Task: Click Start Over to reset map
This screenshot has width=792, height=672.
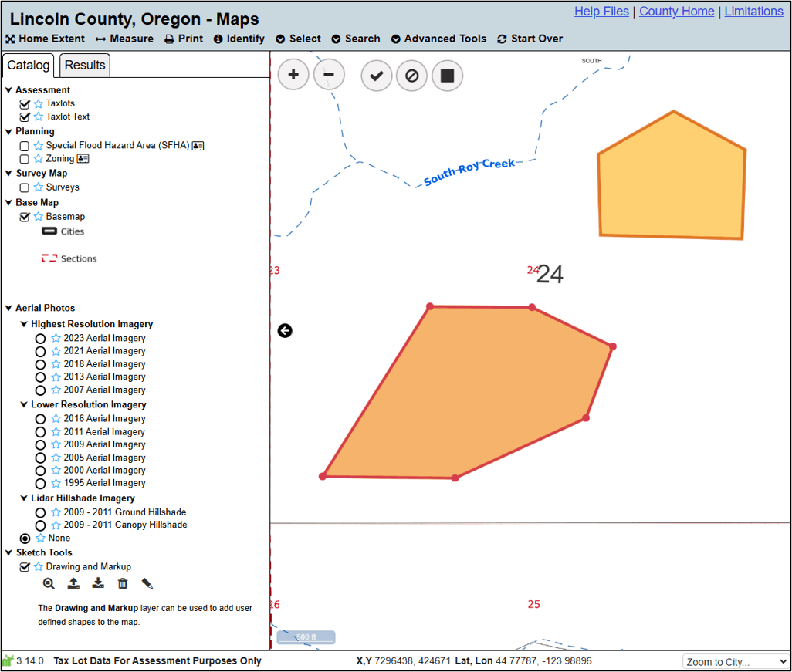Action: [x=530, y=39]
